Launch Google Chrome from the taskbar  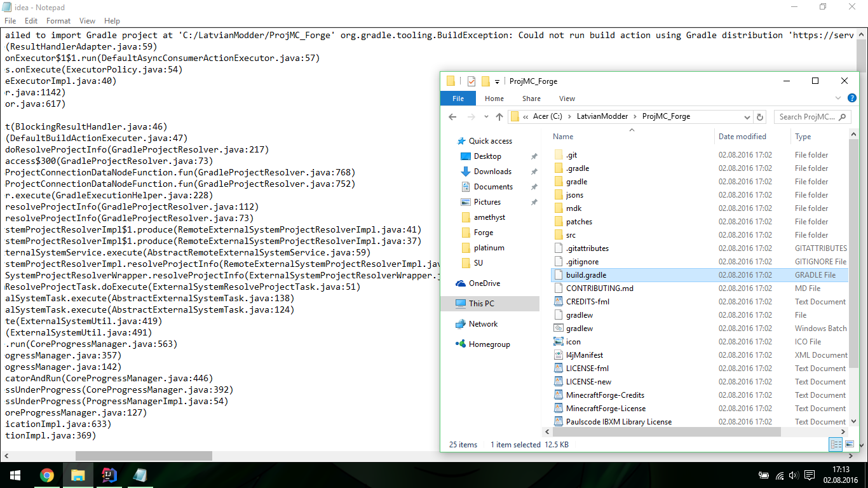click(x=47, y=475)
